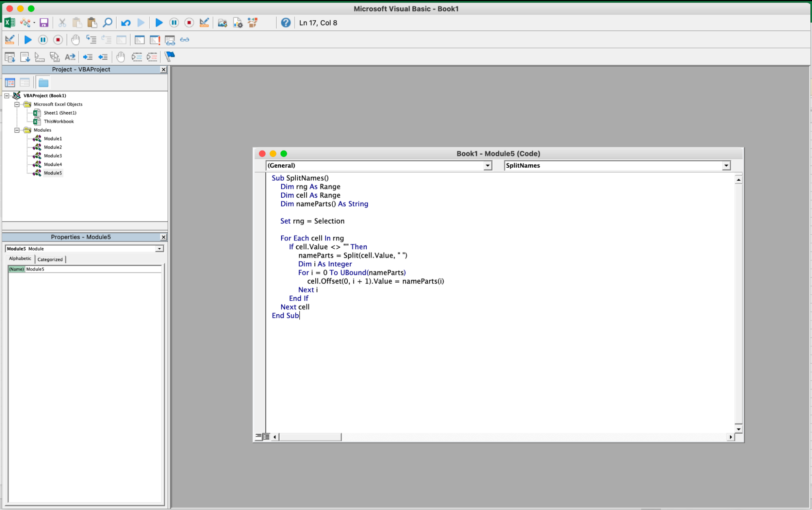Save Book1 using the Save icon
The width and height of the screenshot is (812, 510).
[44, 23]
